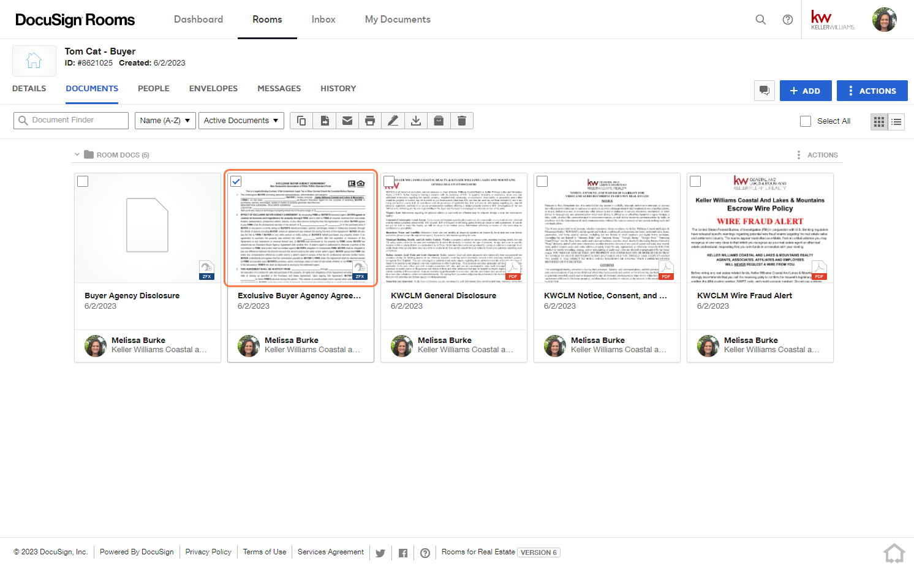Switch to the PEOPLE tab
The image size is (914, 588).
coord(154,89)
